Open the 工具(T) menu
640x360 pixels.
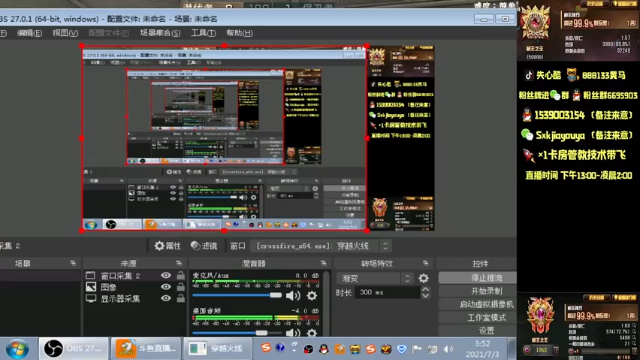click(203, 33)
